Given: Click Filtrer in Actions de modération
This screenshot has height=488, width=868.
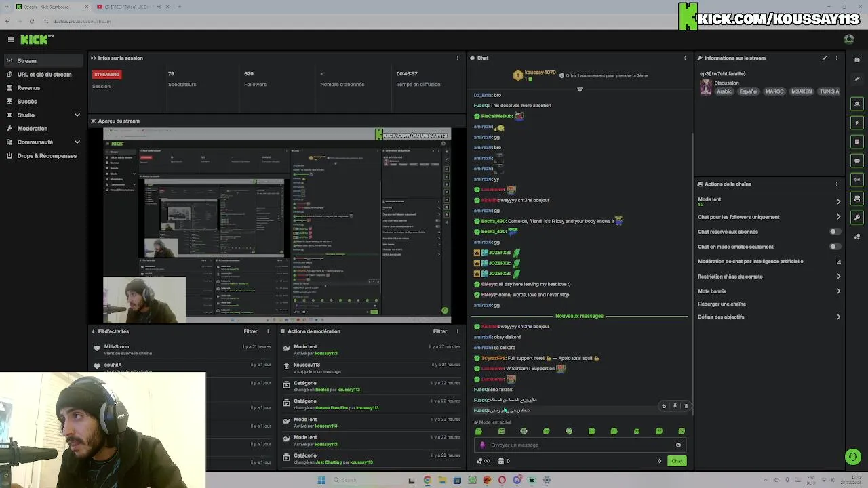Looking at the screenshot, I should pyautogui.click(x=440, y=331).
